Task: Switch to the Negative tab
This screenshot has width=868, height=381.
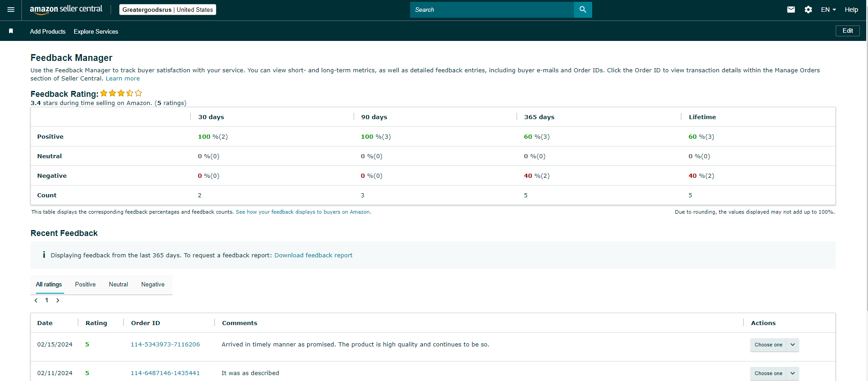Action: pos(153,285)
